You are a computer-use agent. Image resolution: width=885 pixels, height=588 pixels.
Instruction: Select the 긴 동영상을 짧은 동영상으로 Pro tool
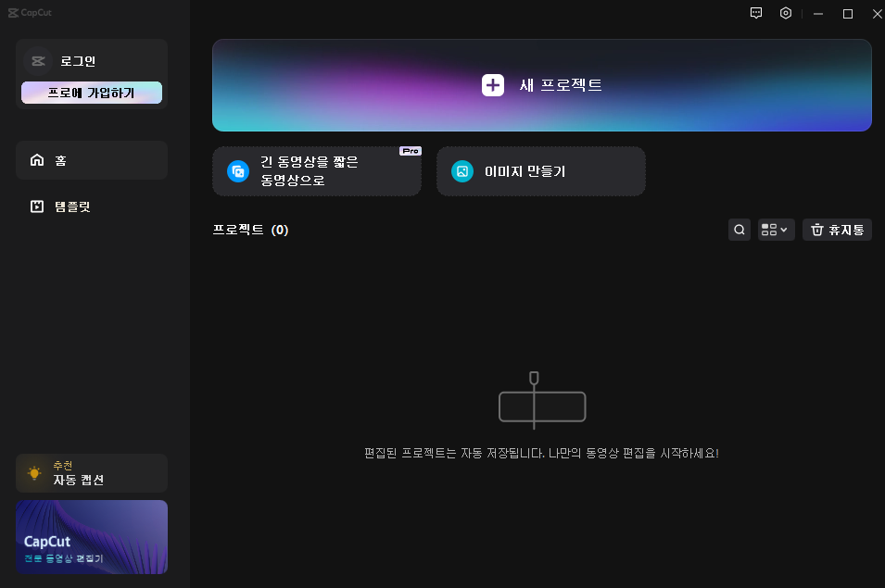pyautogui.click(x=315, y=170)
